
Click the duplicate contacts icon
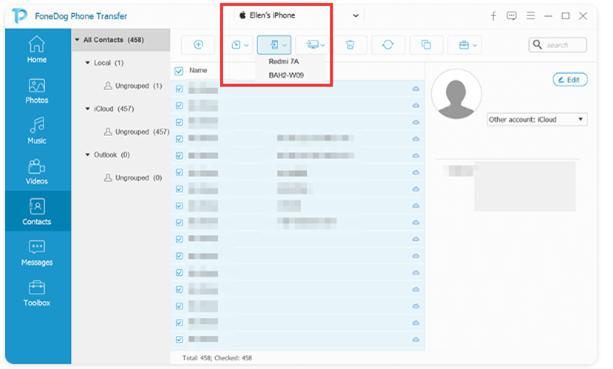pyautogui.click(x=426, y=45)
